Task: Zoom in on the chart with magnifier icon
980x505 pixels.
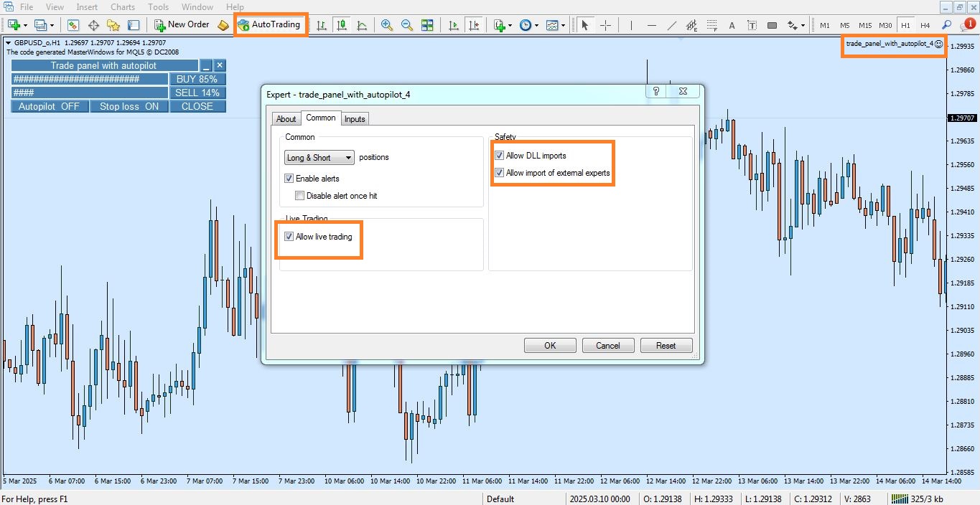Action: tap(386, 24)
